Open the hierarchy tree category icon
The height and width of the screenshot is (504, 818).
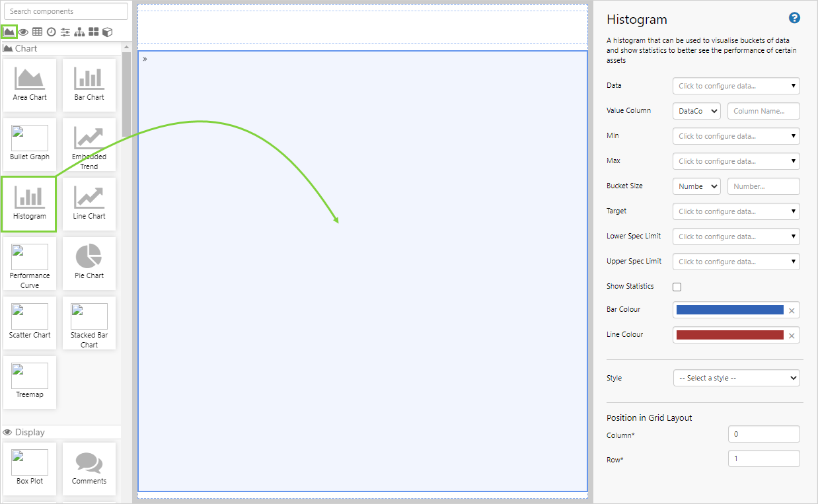click(79, 32)
